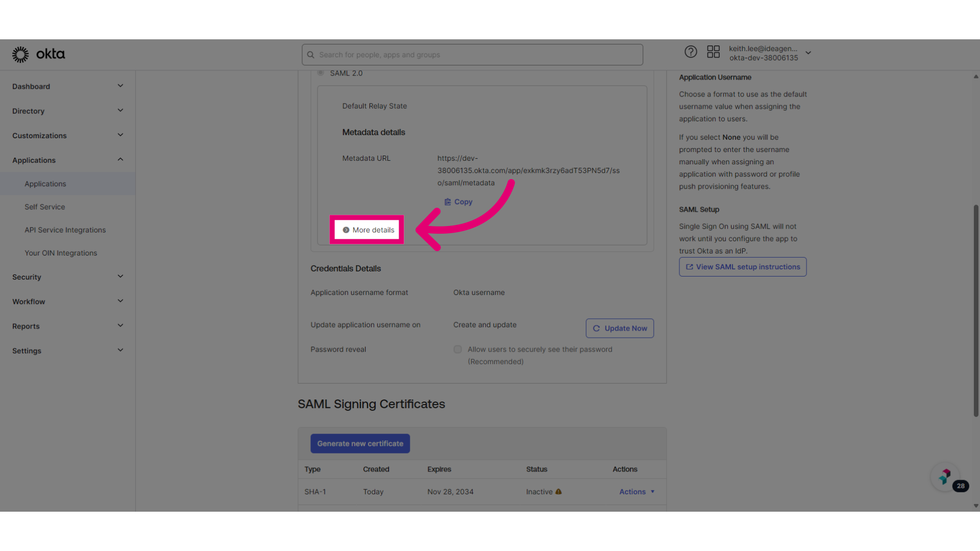
Task: Expand the Customizations menu chevron
Action: [x=120, y=135]
